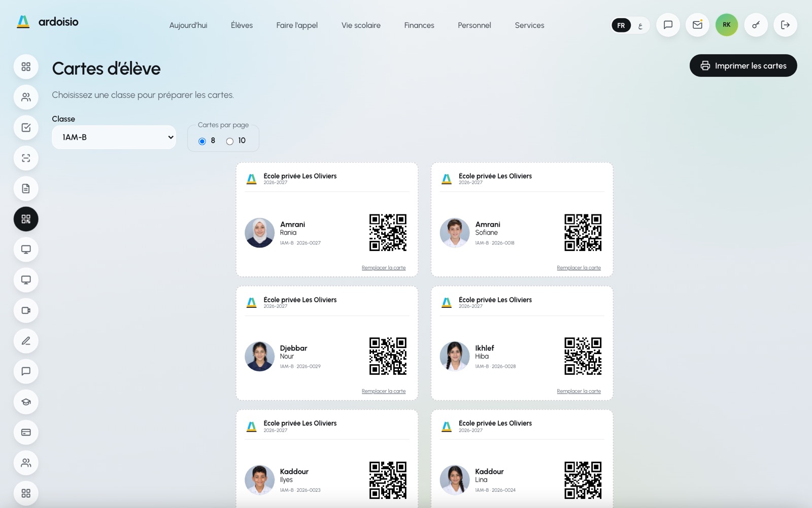Select 8 cards per page
The height and width of the screenshot is (508, 812).
(202, 141)
